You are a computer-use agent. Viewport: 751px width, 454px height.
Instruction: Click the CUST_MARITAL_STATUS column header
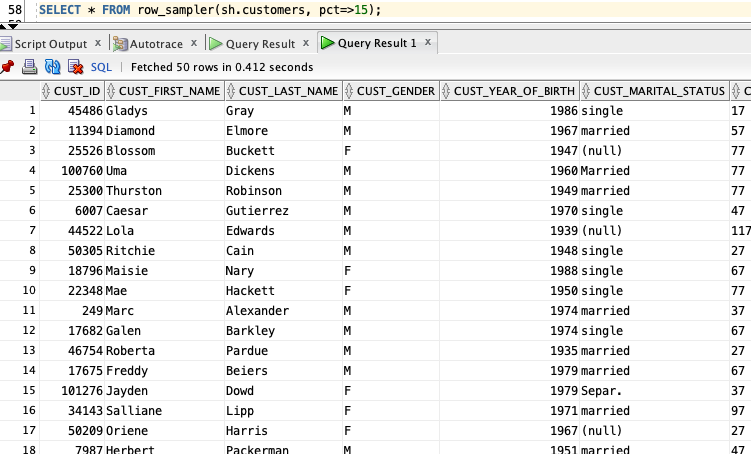click(659, 91)
